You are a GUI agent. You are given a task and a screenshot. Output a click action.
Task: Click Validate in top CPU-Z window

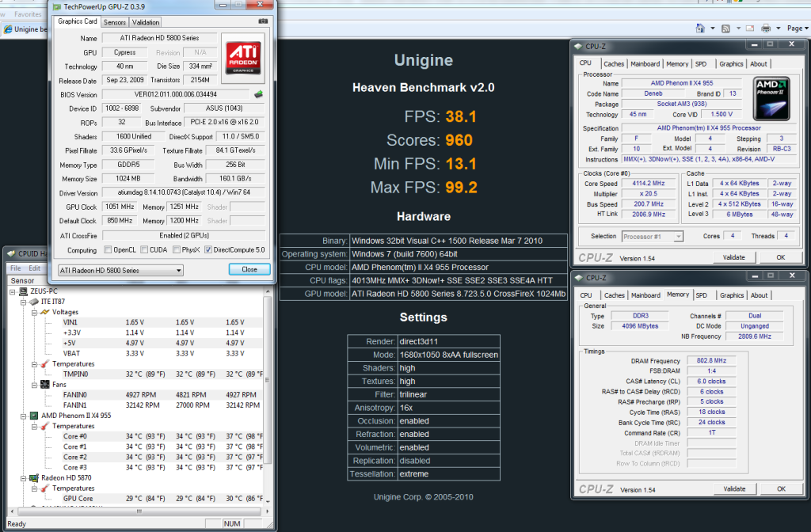tap(734, 257)
